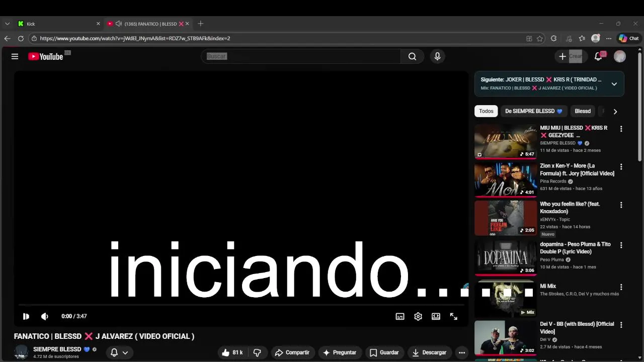The height and width of the screenshot is (362, 644).
Task: Click Descargar download button
Action: point(429,352)
